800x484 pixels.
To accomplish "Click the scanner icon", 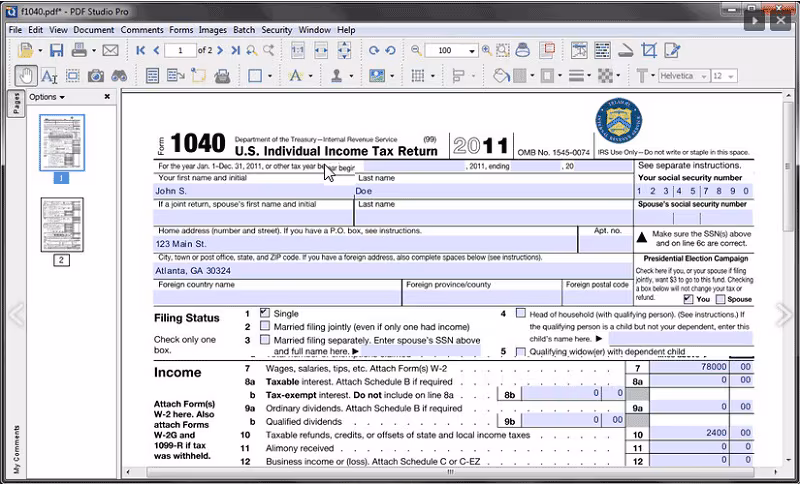I will [x=625, y=50].
